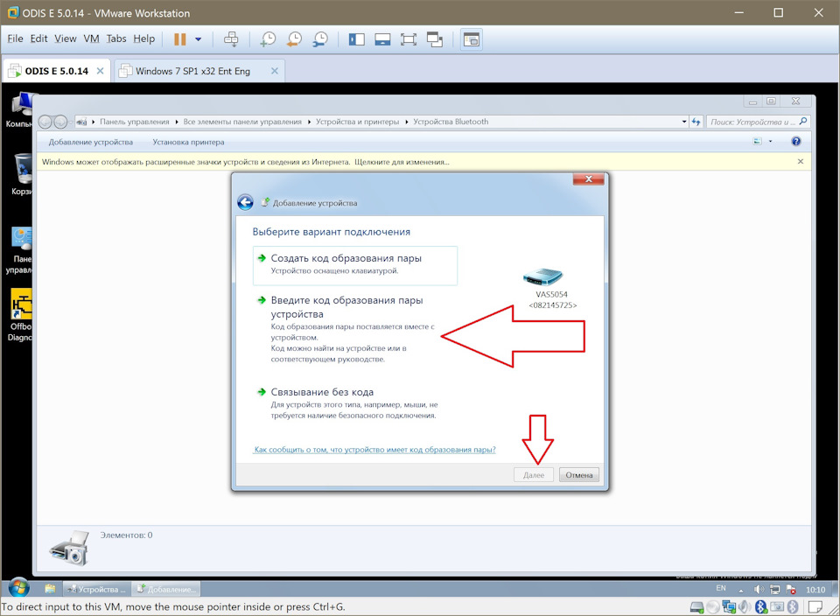Open the pairing code help link
Screen dimensions: 840x616
pyautogui.click(x=374, y=450)
